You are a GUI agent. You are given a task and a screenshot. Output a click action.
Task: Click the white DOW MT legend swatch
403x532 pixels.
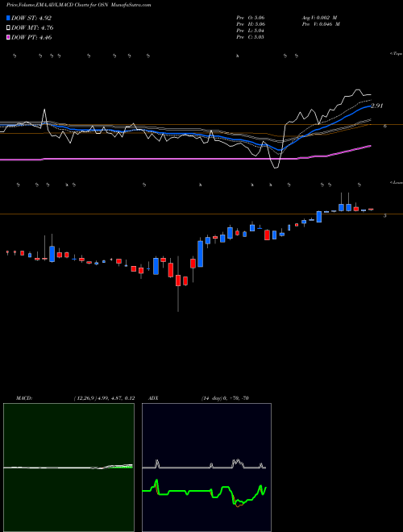click(x=9, y=28)
